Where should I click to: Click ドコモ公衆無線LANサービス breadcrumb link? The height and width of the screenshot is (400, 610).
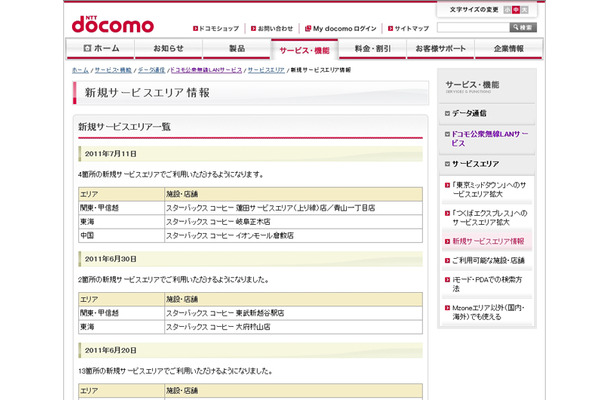pos(206,70)
